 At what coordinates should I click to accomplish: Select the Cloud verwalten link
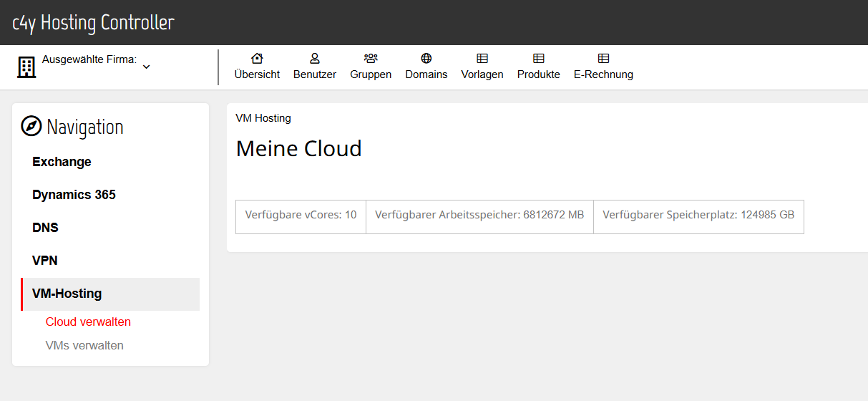pyautogui.click(x=88, y=322)
